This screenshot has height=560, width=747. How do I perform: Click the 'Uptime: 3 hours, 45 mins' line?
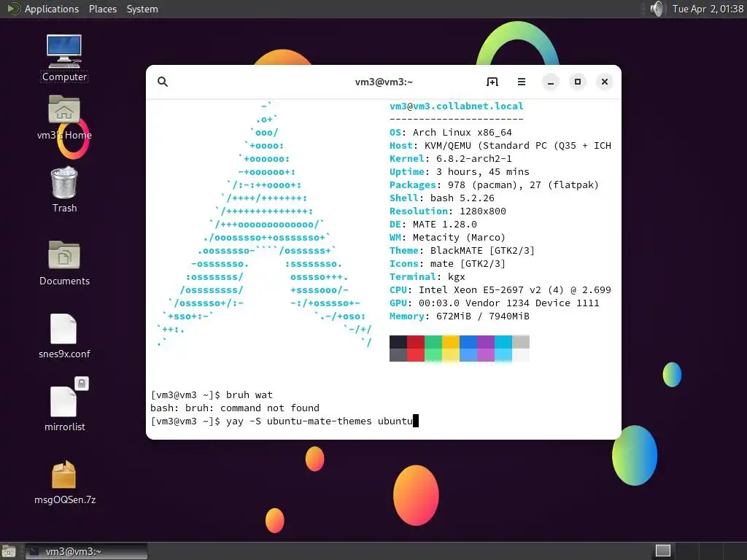click(460, 172)
